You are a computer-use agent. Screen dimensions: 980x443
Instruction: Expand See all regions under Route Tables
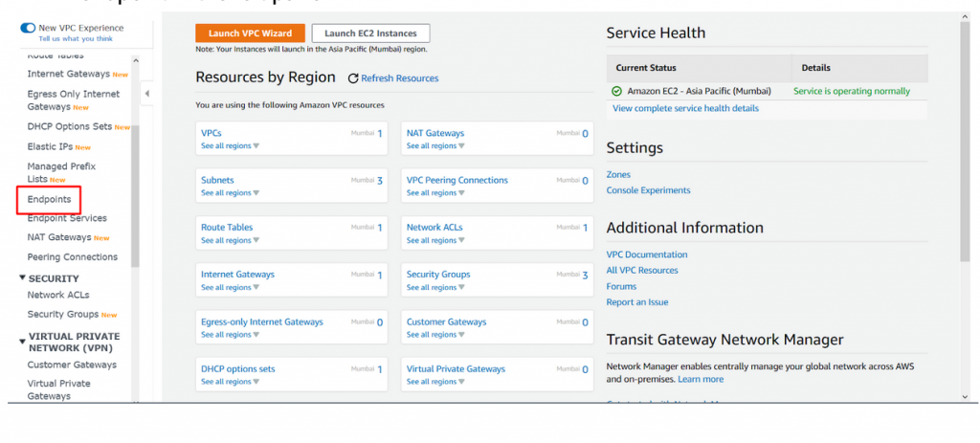click(x=230, y=240)
